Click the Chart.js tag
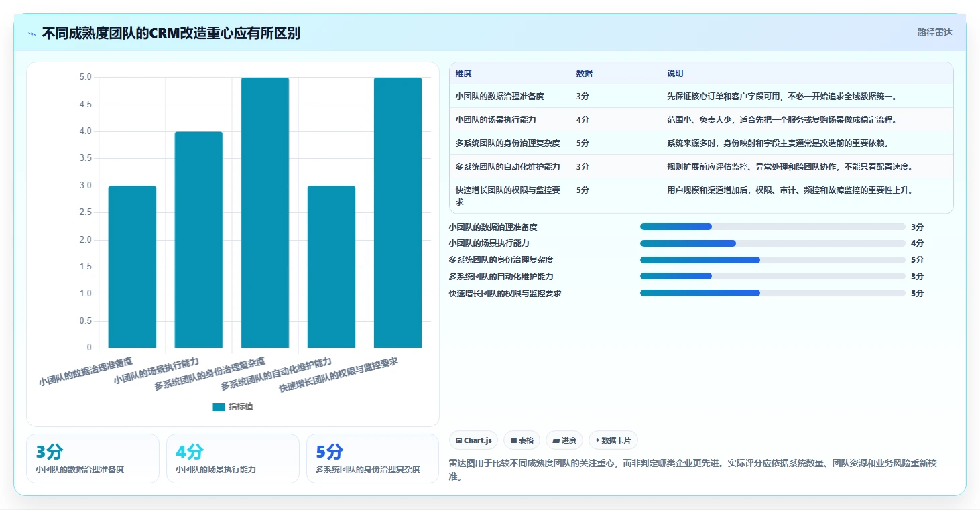The image size is (980, 510). pyautogui.click(x=474, y=440)
